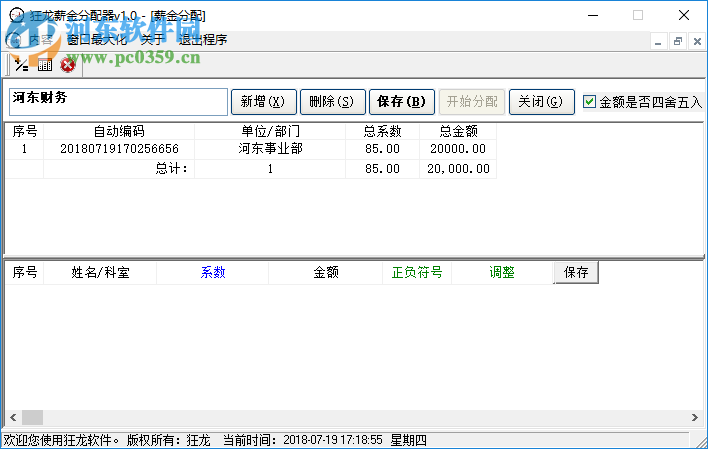Click the 保存 button in lower grid header
Screen dimensions: 708x449
point(576,272)
